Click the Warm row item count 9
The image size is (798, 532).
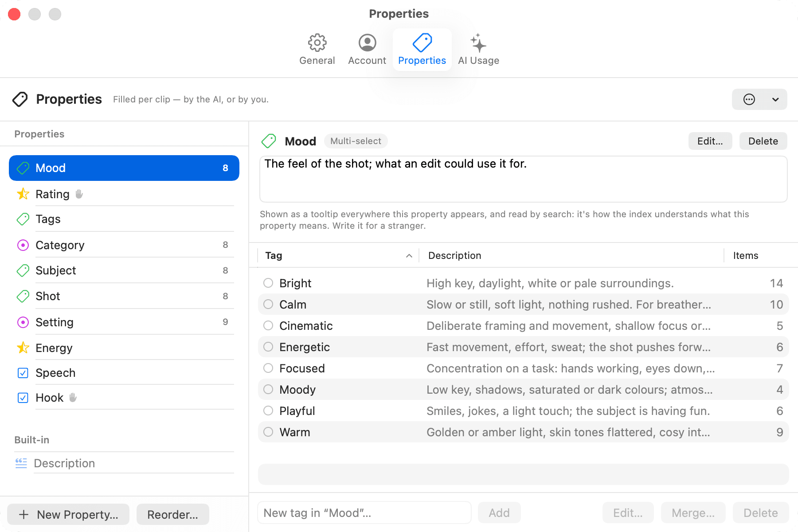coord(779,432)
